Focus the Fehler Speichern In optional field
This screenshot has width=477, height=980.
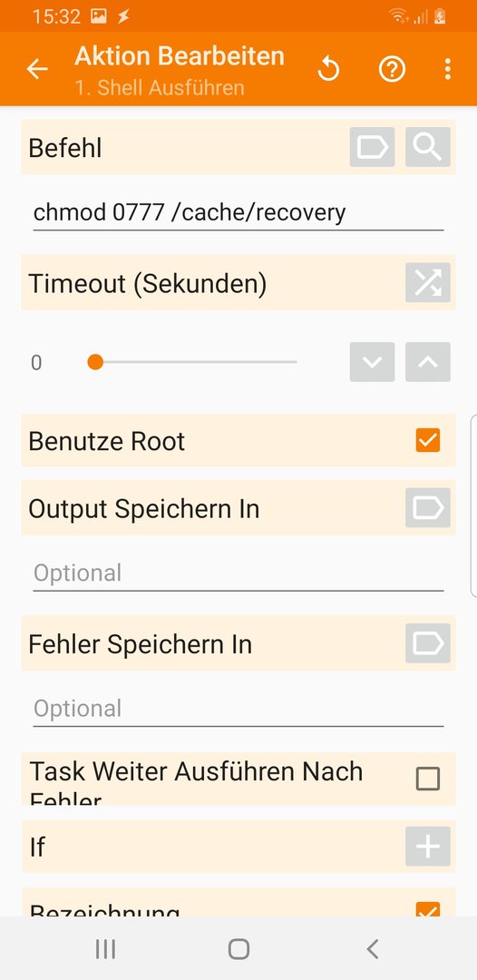(x=238, y=710)
